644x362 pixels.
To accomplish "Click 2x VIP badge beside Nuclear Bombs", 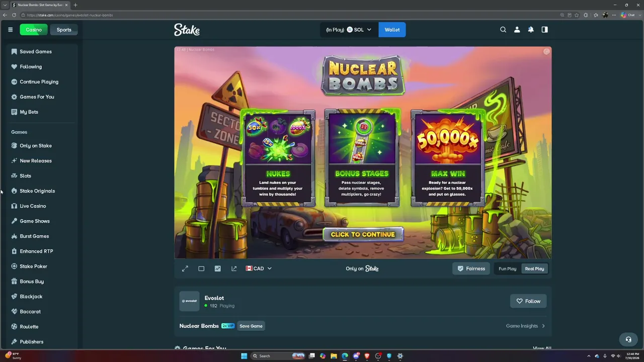I will click(x=227, y=326).
